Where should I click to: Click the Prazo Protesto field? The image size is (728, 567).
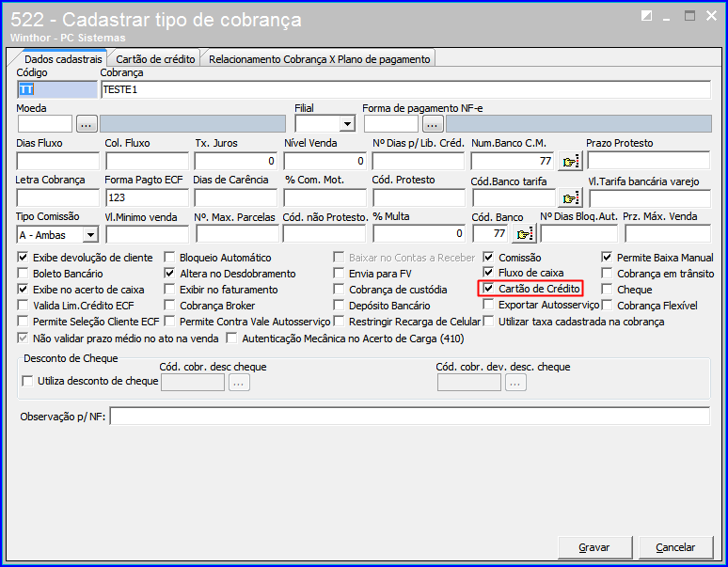coord(649,161)
